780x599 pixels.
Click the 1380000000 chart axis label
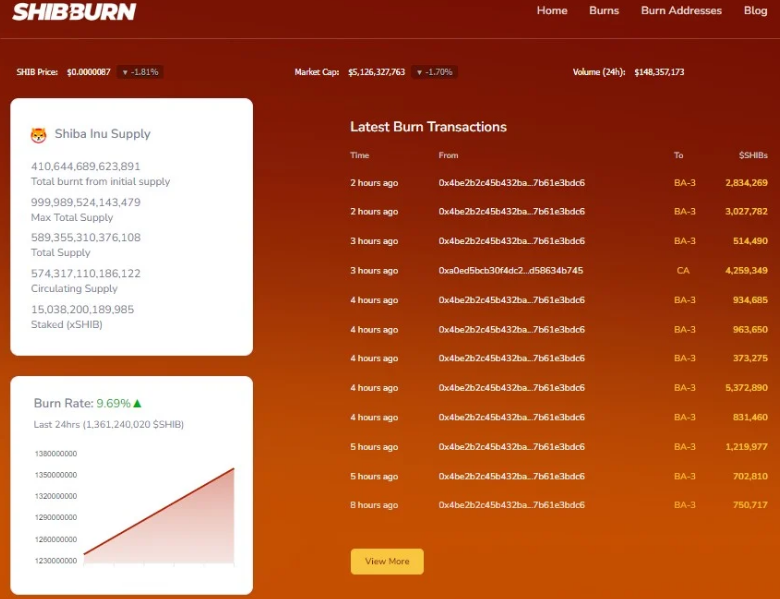click(x=56, y=454)
